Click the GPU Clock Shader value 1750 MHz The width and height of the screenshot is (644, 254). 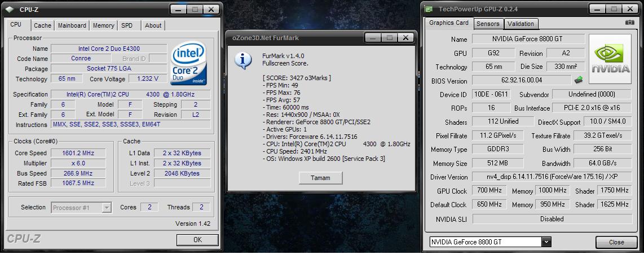point(614,191)
